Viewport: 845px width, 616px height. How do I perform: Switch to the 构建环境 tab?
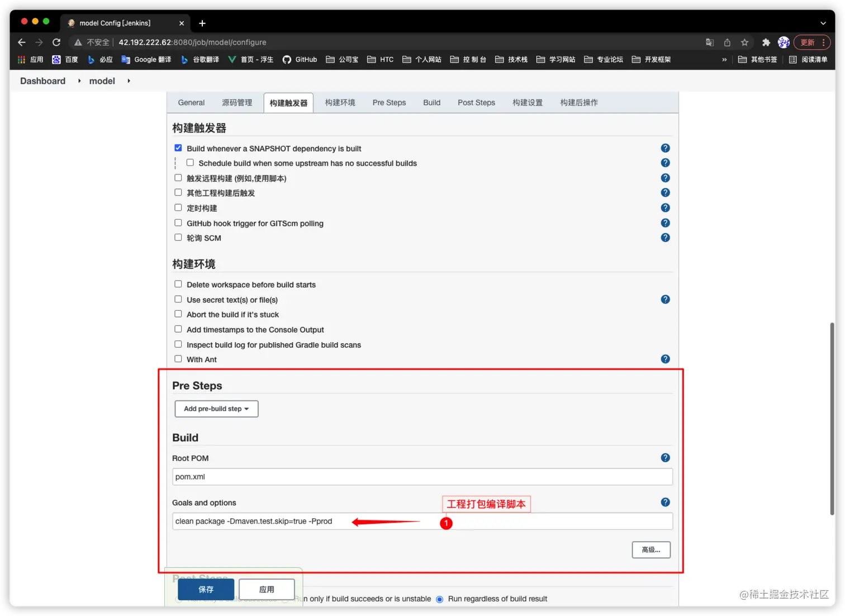[x=340, y=103]
